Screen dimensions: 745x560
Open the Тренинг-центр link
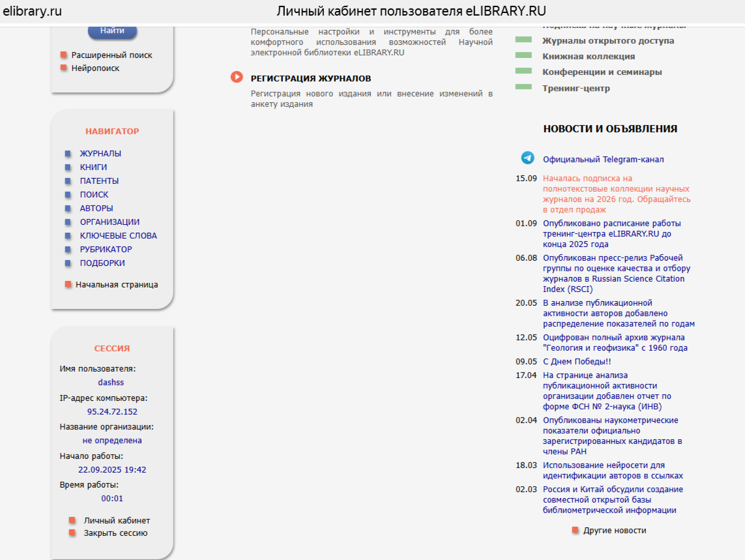576,89
